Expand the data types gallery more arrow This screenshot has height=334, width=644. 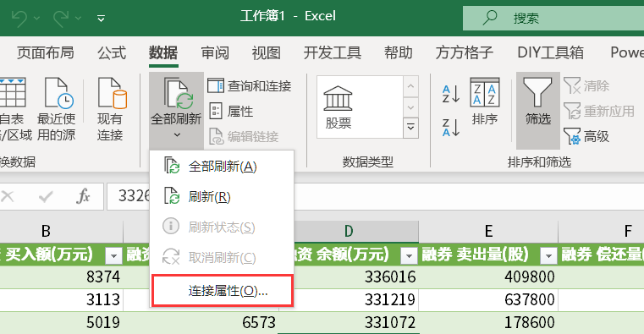410,128
